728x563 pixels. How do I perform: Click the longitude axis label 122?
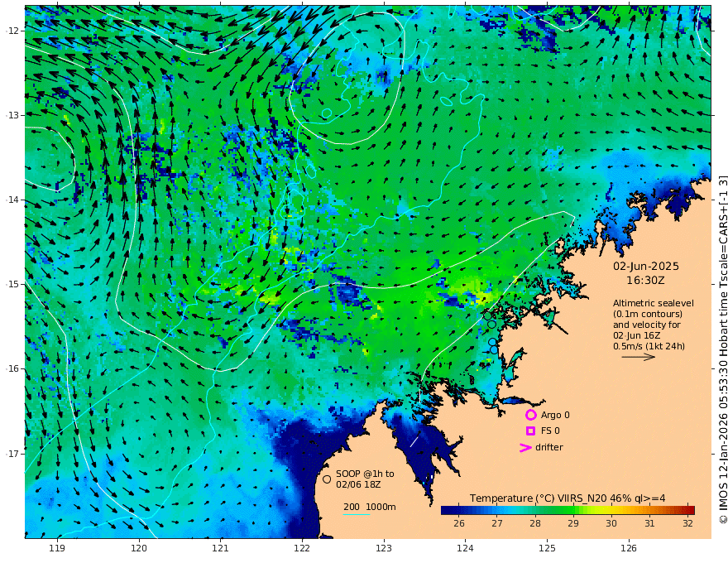(x=302, y=548)
